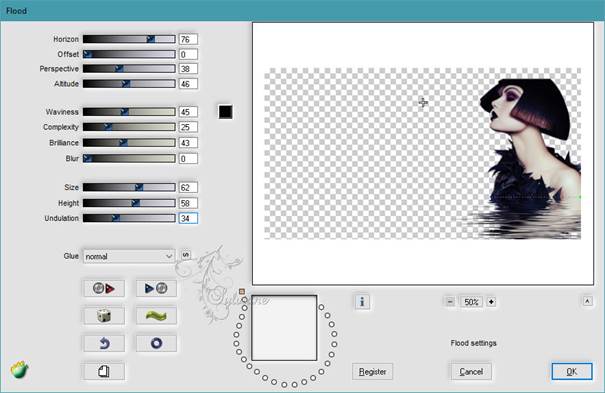The height and width of the screenshot is (393, 605).
Task: Click the Cancel button
Action: point(471,372)
